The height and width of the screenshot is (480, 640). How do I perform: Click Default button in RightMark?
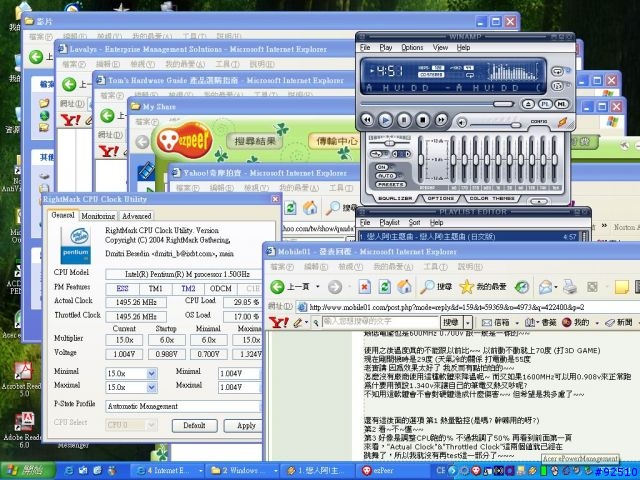click(x=194, y=426)
